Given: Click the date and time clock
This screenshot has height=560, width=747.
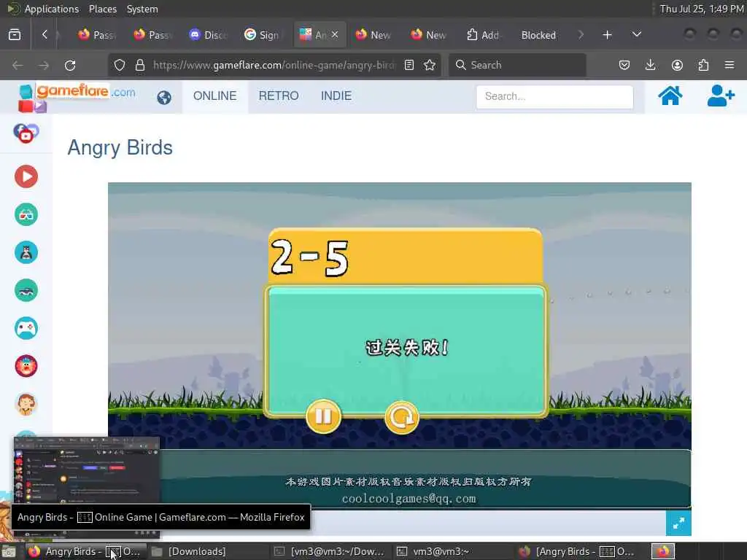Looking at the screenshot, I should click(702, 9).
